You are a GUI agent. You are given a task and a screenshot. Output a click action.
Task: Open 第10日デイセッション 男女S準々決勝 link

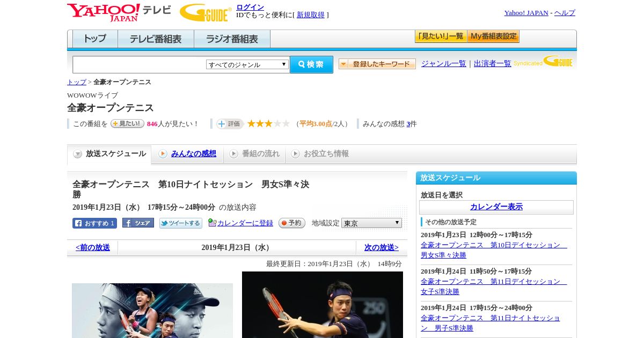494,250
